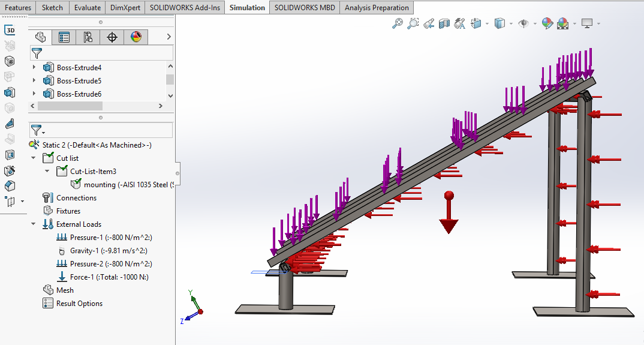Activate the Section View tool
644x345 pixels.
tap(444, 23)
